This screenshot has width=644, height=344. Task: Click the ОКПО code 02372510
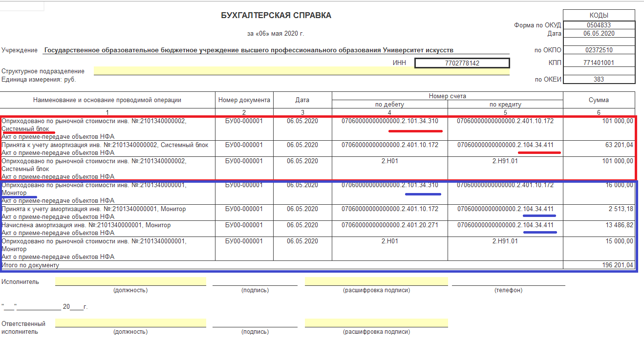(599, 50)
